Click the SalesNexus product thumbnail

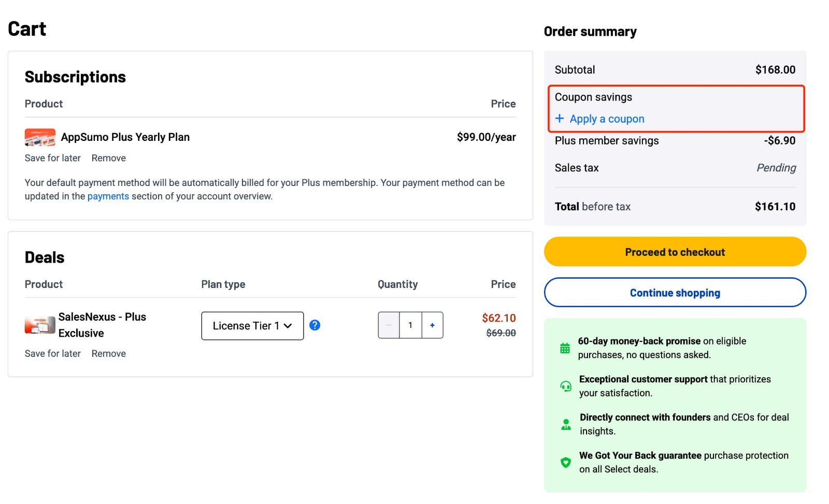[40, 325]
